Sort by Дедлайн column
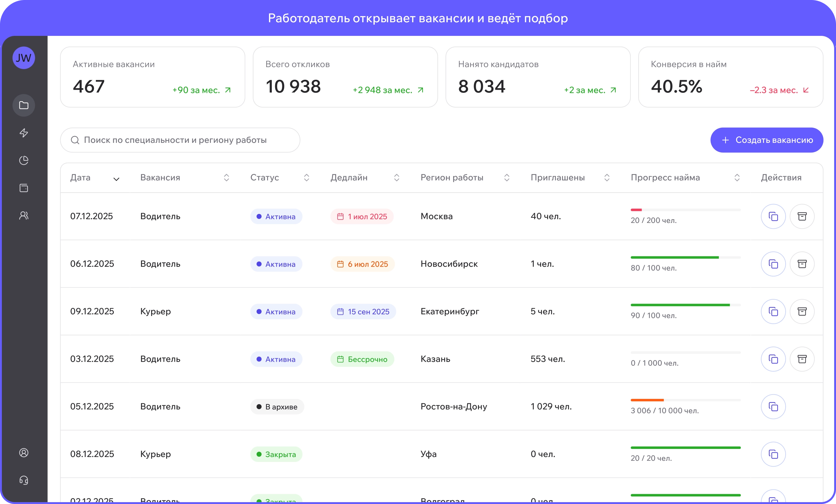836x504 pixels. click(x=397, y=177)
